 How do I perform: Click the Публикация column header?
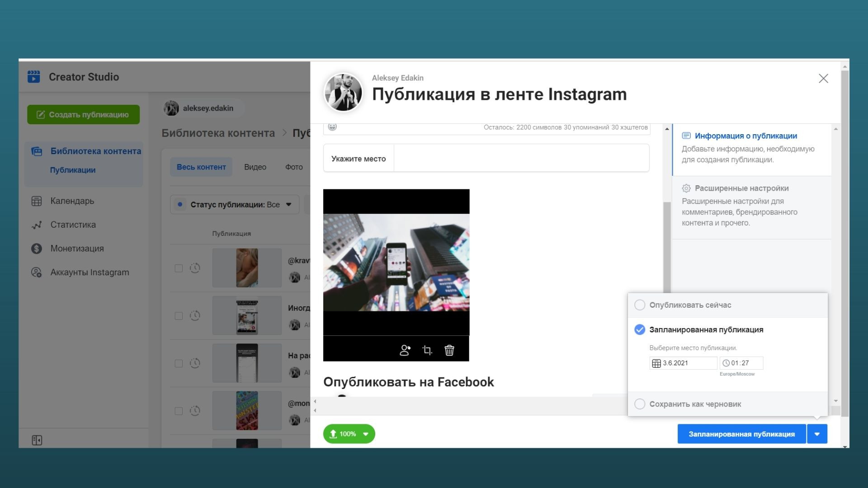click(231, 234)
